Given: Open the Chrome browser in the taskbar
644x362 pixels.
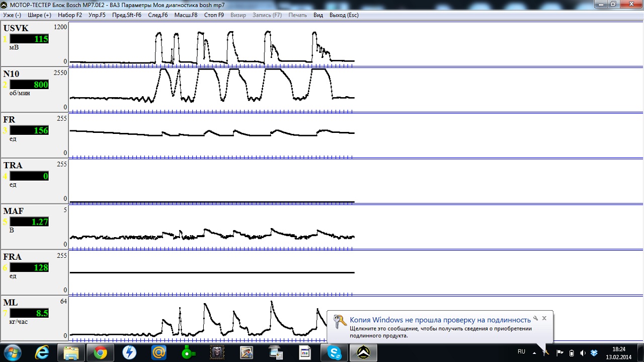Looking at the screenshot, I should (100, 352).
